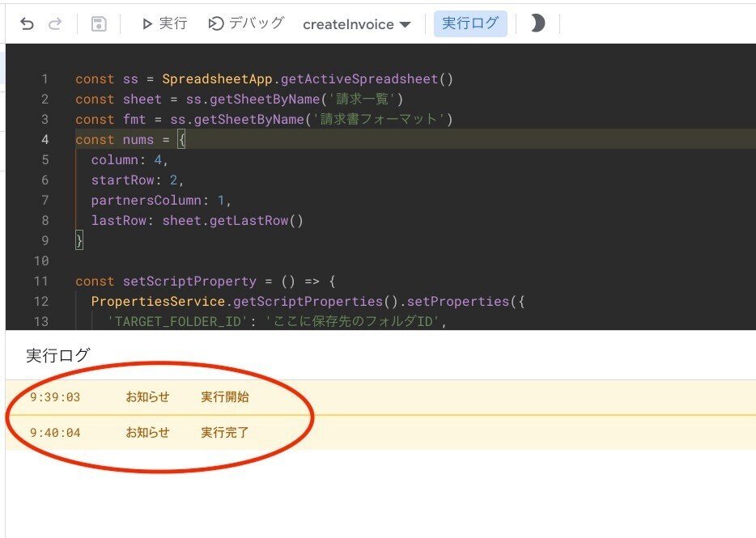The image size is (756, 538).
Task: Click startRow property on line 6
Action: pyautogui.click(x=122, y=180)
